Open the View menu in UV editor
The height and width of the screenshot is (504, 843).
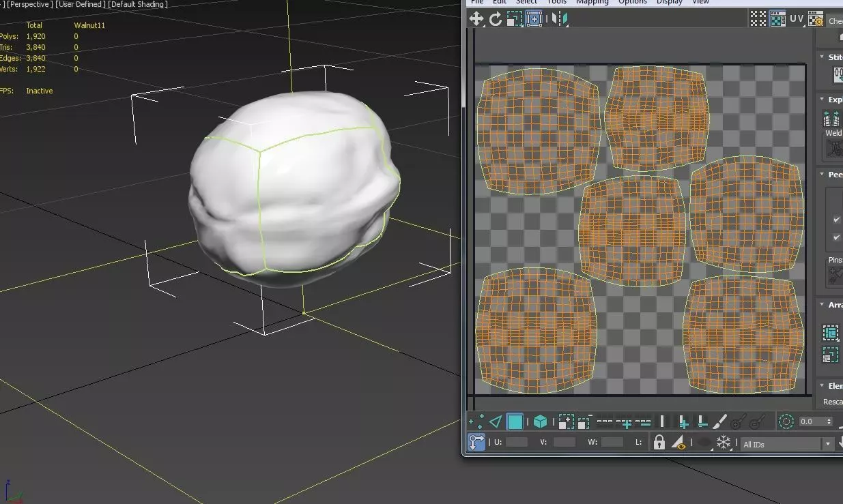[701, 2]
